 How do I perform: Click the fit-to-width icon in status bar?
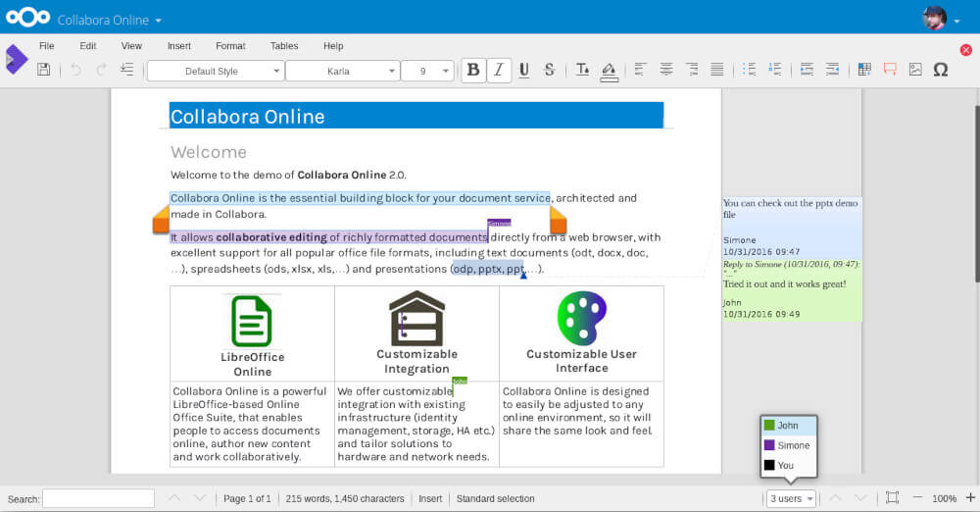click(892, 498)
